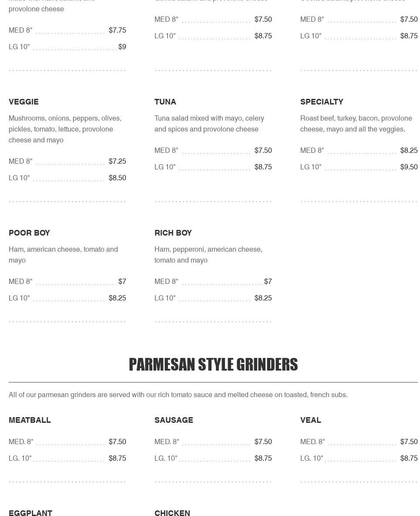This screenshot has height=516, width=420.
Task: Click the Roast beef, turkey, bacon description
Action: (356, 124)
